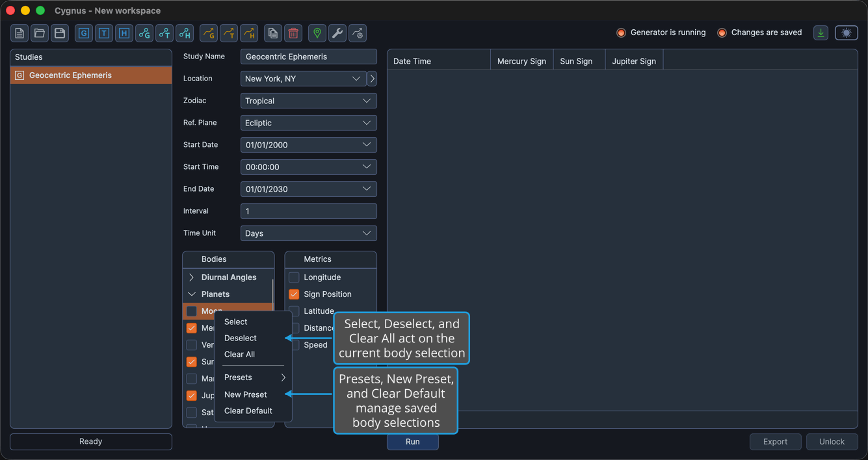Click the blue boxed G study icon

pyautogui.click(x=84, y=33)
